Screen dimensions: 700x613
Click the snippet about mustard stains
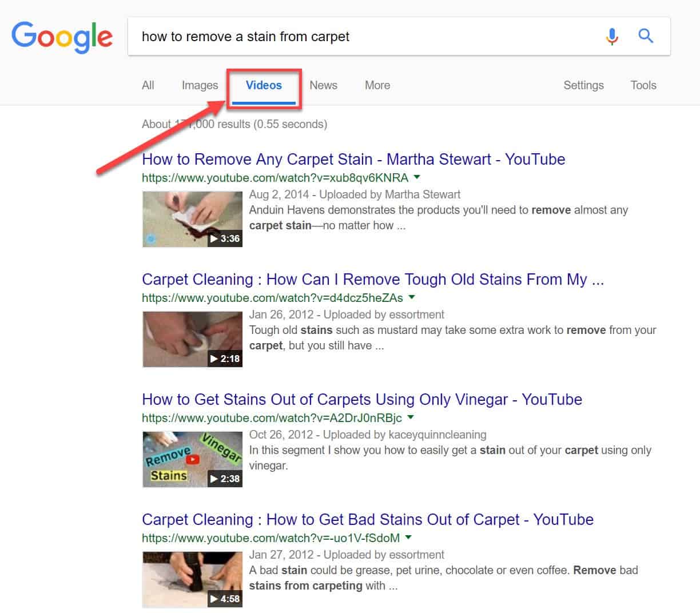pos(452,338)
